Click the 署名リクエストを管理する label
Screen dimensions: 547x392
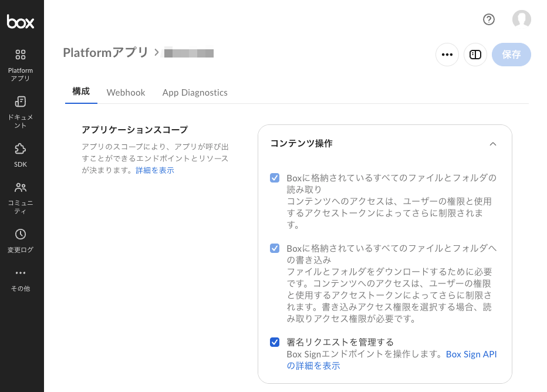[x=340, y=342]
